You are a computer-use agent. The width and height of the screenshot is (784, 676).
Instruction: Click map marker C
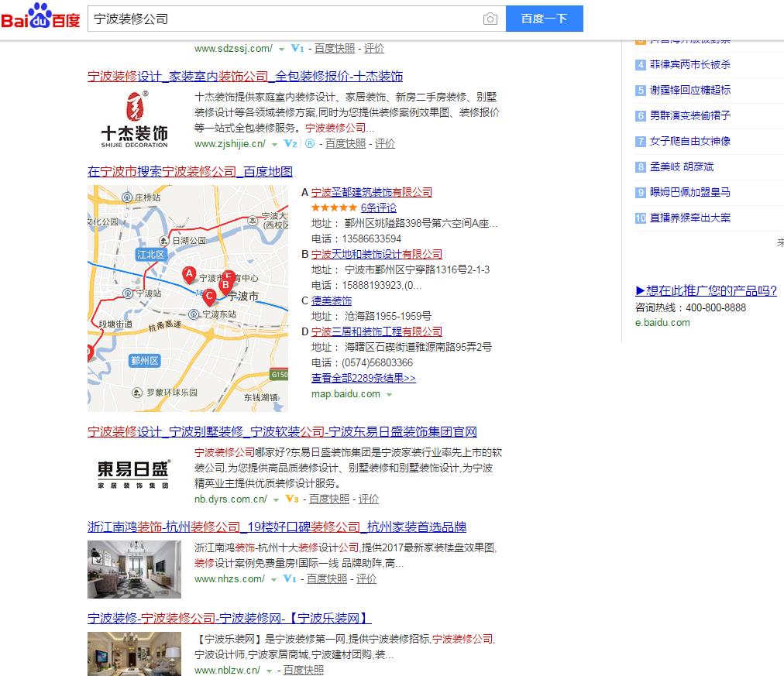[209, 297]
